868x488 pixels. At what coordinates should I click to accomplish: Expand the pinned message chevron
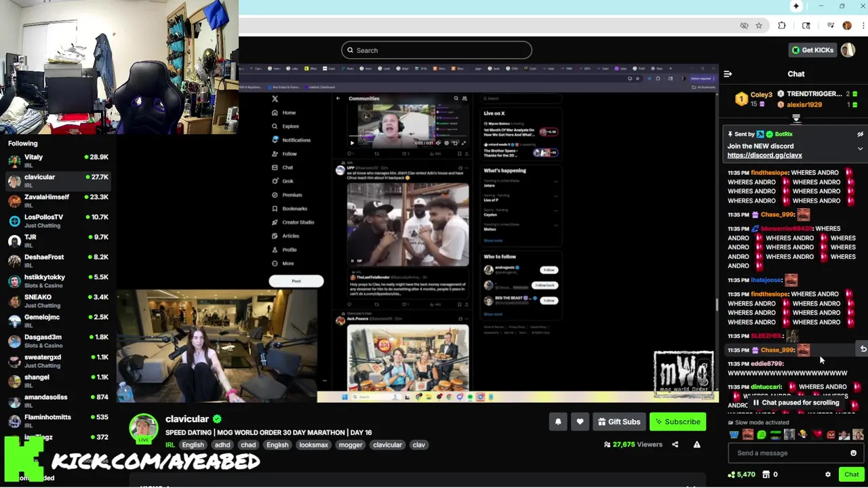point(860,148)
